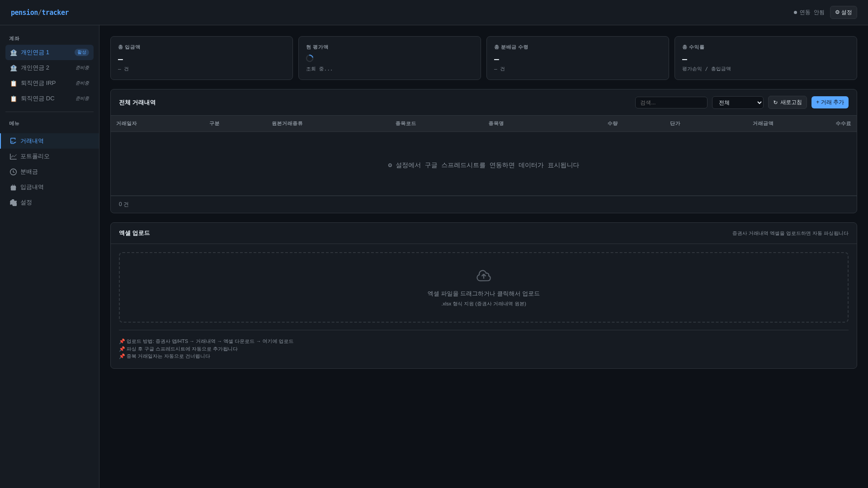Click the cloud upload icon
This screenshot has width=868, height=488.
(x=484, y=276)
